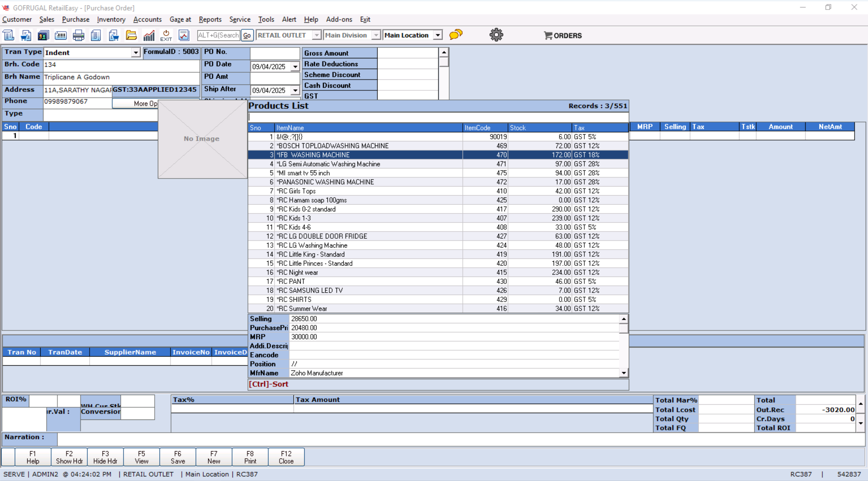Expand the Tran Type dropdown
This screenshot has height=481, width=868.
coord(136,53)
